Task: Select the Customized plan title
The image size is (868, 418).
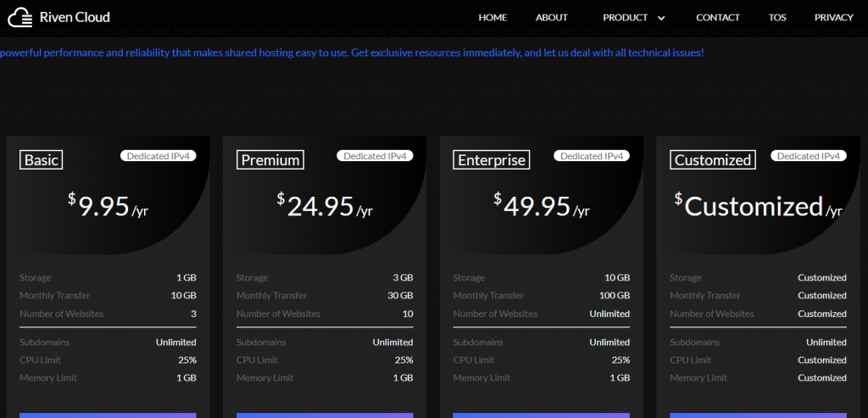Action: 713,160
